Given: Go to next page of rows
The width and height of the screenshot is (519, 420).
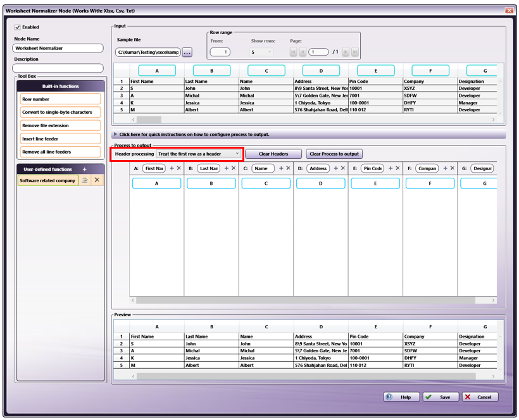Looking at the screenshot, I should pos(346,52).
